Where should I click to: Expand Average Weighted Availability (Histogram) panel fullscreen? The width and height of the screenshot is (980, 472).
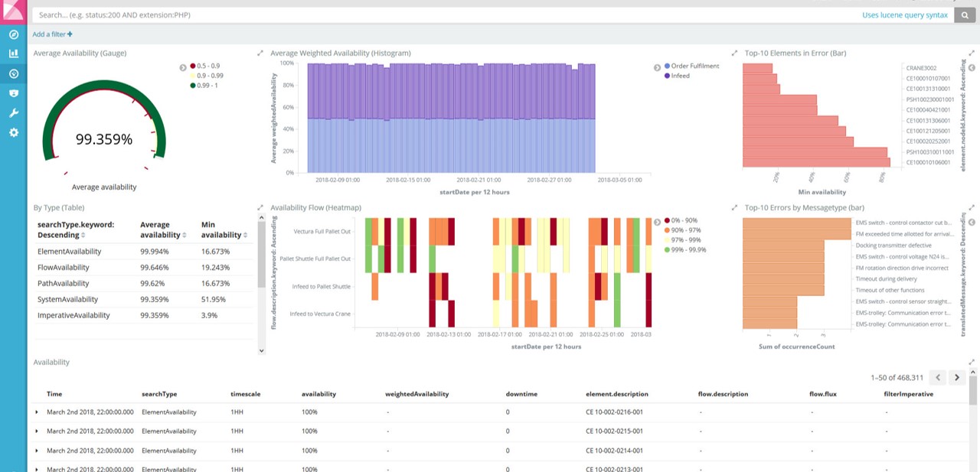pos(733,54)
